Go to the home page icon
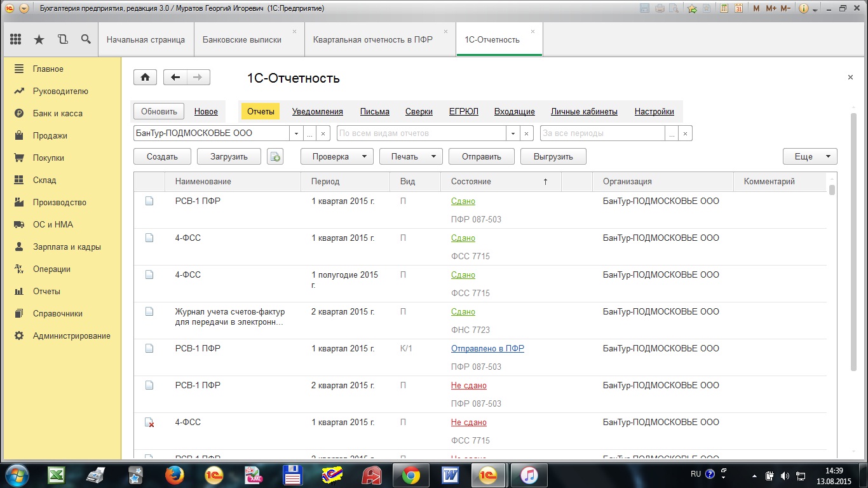 [x=145, y=78]
